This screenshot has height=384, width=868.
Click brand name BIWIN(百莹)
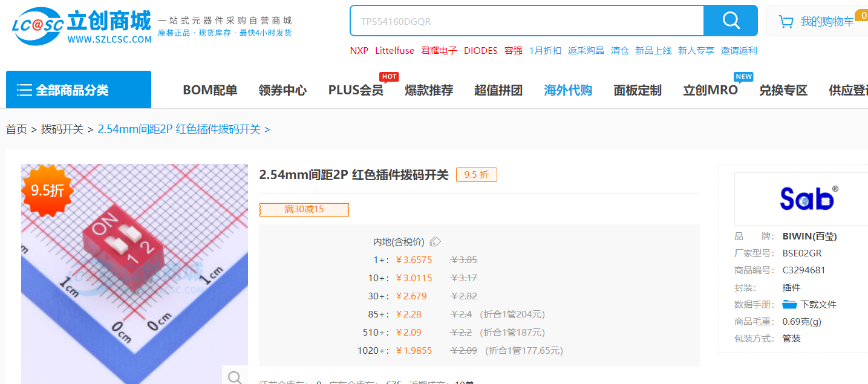coord(809,236)
